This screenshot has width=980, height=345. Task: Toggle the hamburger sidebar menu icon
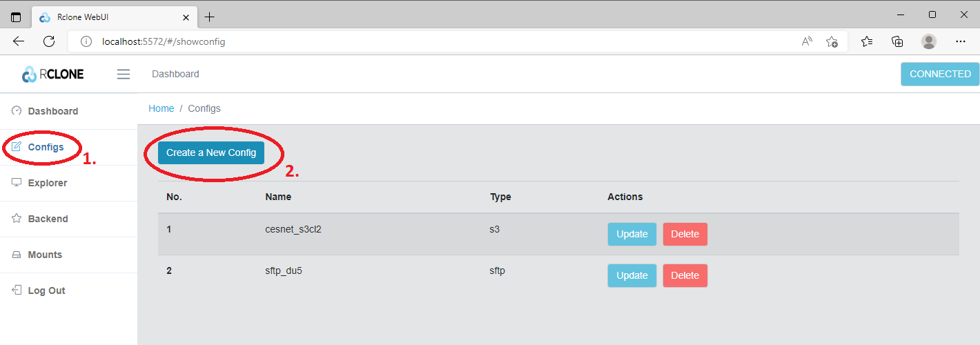tap(124, 74)
